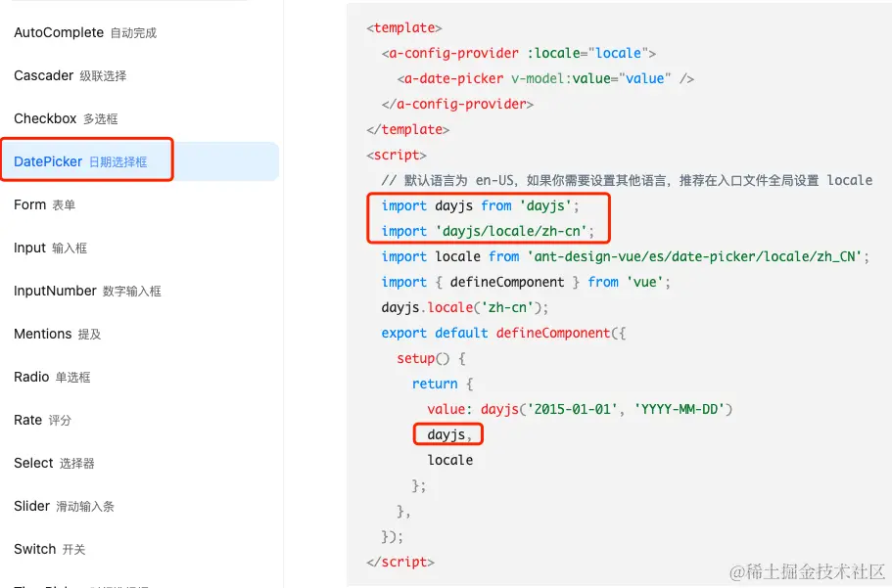Click the closing </a-config-provider> line
This screenshot has height=588, width=892.
coord(457,104)
